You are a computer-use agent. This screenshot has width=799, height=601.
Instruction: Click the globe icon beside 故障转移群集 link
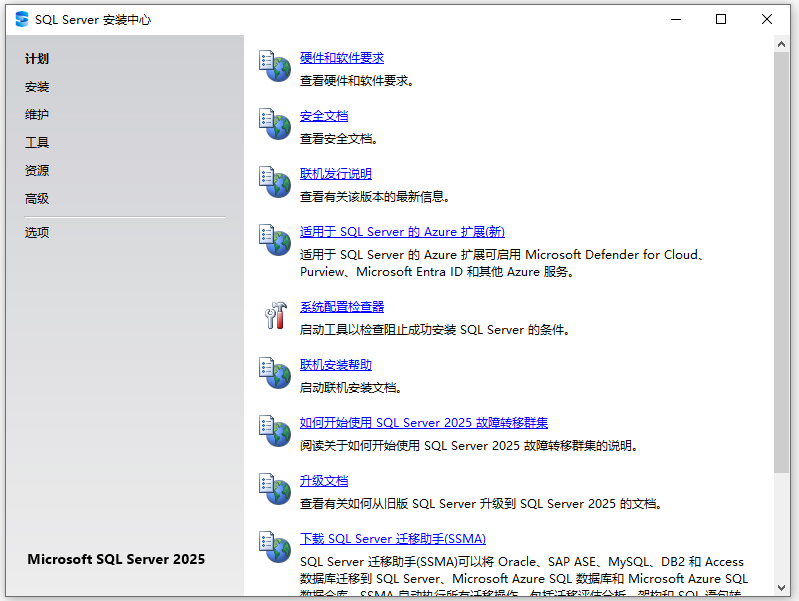pos(275,432)
